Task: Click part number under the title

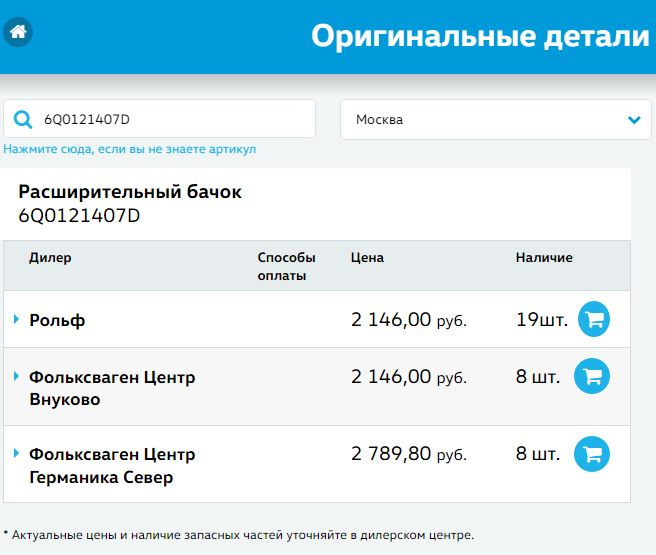Action: pos(79,216)
